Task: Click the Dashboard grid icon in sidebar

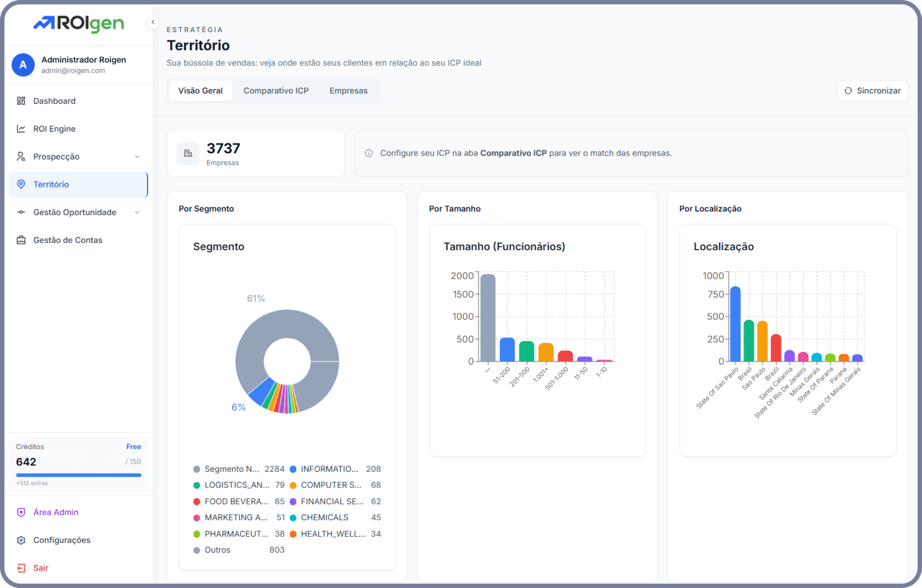Action: tap(21, 101)
